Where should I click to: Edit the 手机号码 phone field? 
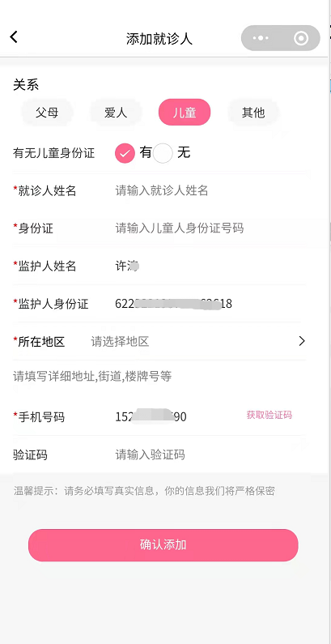(x=176, y=417)
